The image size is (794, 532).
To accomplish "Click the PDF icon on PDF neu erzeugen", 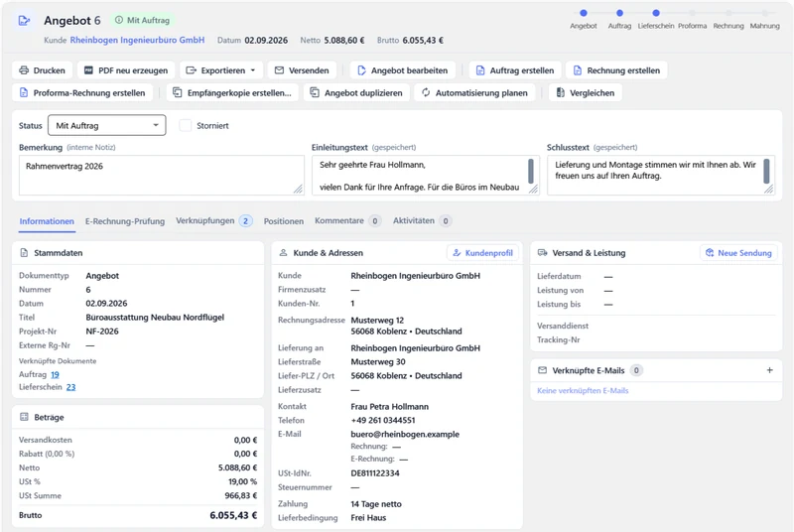I will [x=88, y=70].
